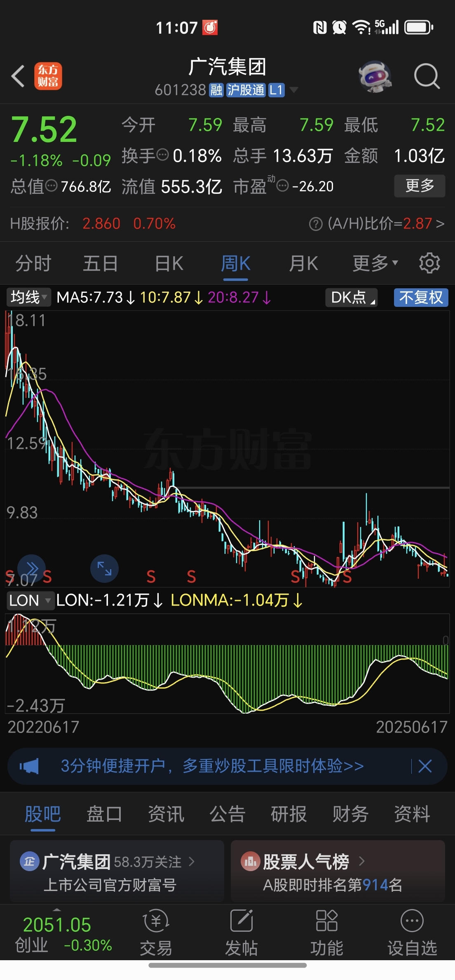455x980 pixels.
Task: Tap current price 7.52
Action: tap(44, 130)
